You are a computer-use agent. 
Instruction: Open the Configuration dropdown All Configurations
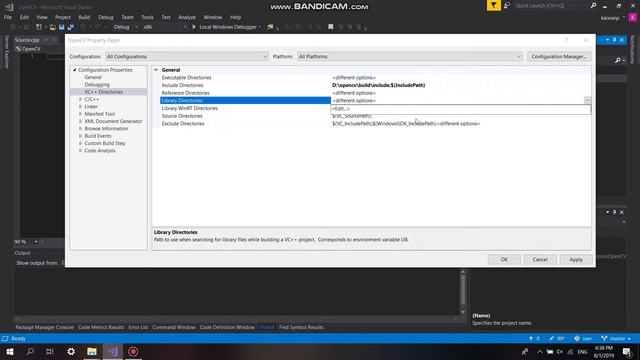pyautogui.click(x=187, y=56)
